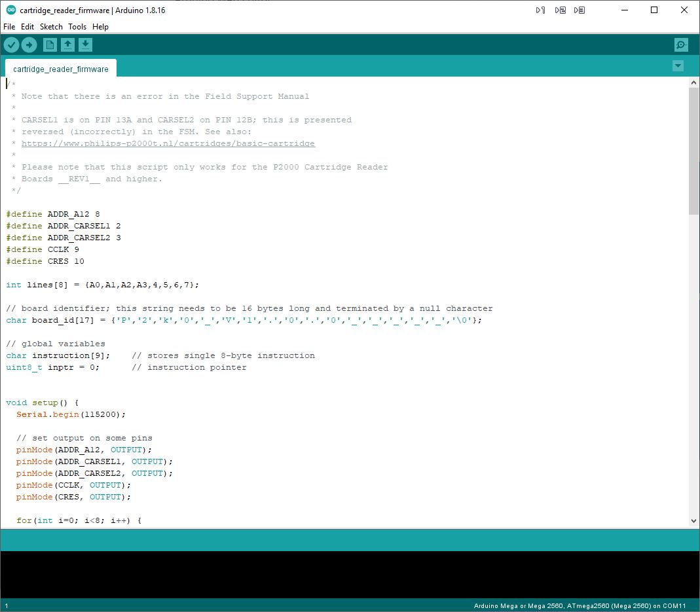700x612 pixels.
Task: Click the vertical scrollbar thumb
Action: point(693,151)
